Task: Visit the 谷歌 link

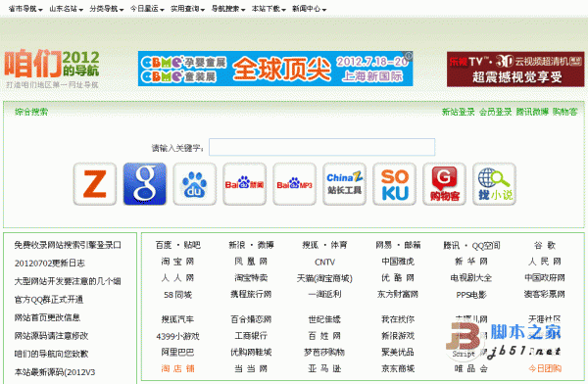Action: point(545,245)
